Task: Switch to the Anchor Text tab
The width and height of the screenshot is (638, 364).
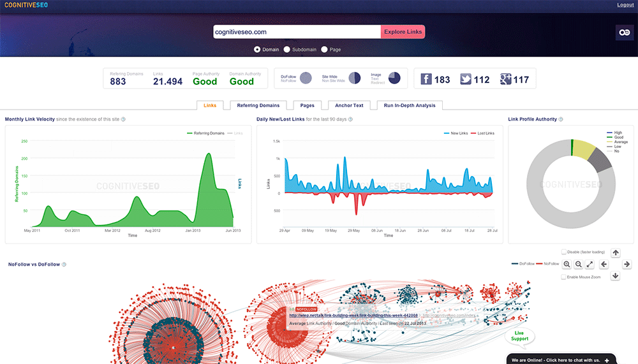Action: click(x=349, y=105)
